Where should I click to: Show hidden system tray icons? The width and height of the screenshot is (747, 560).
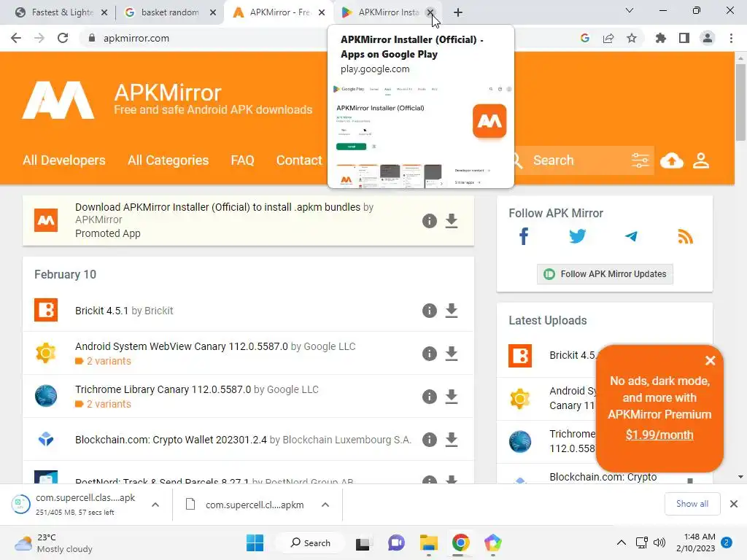pyautogui.click(x=622, y=542)
